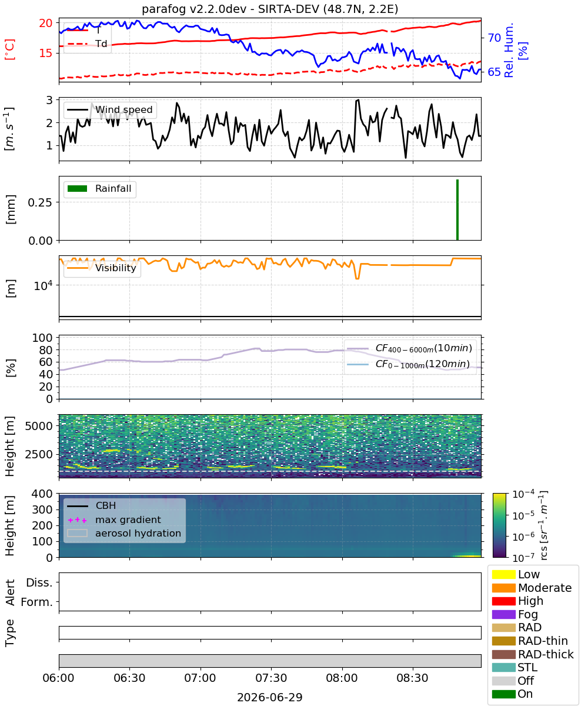This screenshot has height=706, width=588.
Task: Click the grey Off legend swatch
Action: click(503, 681)
